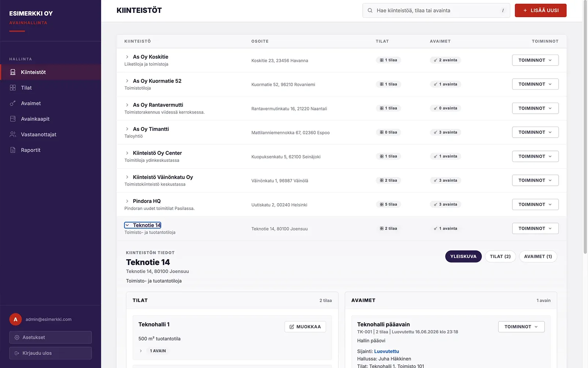Click Muokkaa for Teknohalli 1
Screen dimensions: 588x368
click(305, 327)
